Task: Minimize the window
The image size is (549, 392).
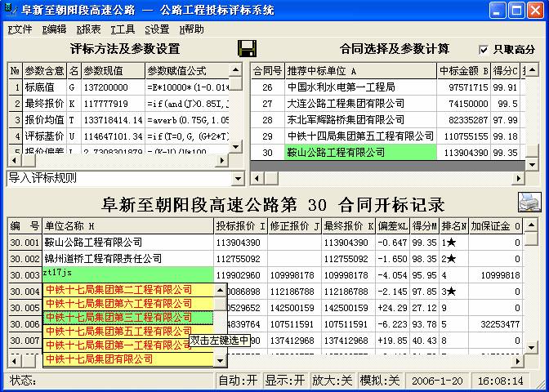Action: [x=498, y=10]
